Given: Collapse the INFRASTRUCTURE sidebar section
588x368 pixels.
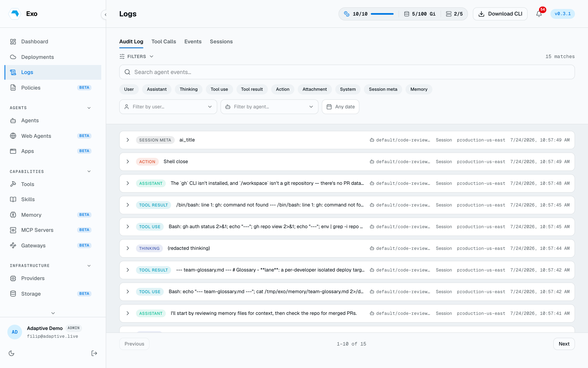Looking at the screenshot, I should click(x=89, y=266).
